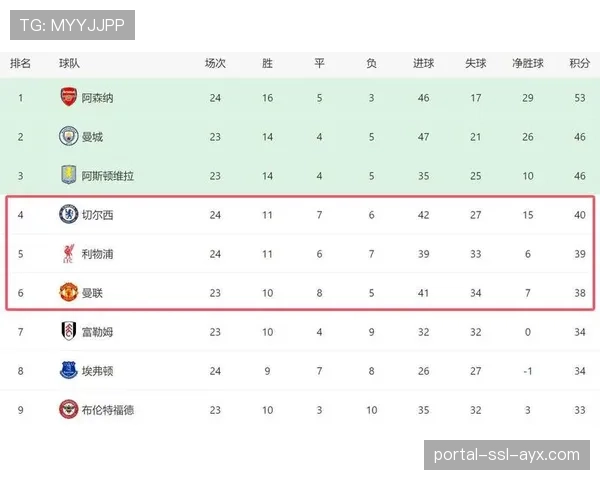Sort table by 进球 column header
This screenshot has width=600, height=480.
coord(423,63)
